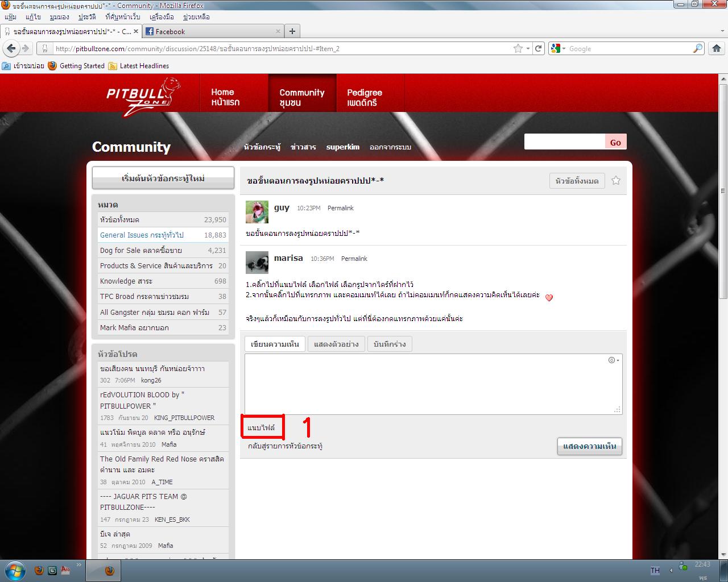Start a new topic with เริ่มต้นหัวข้อกระทู้ใหม่
728x582 pixels.
click(x=163, y=178)
